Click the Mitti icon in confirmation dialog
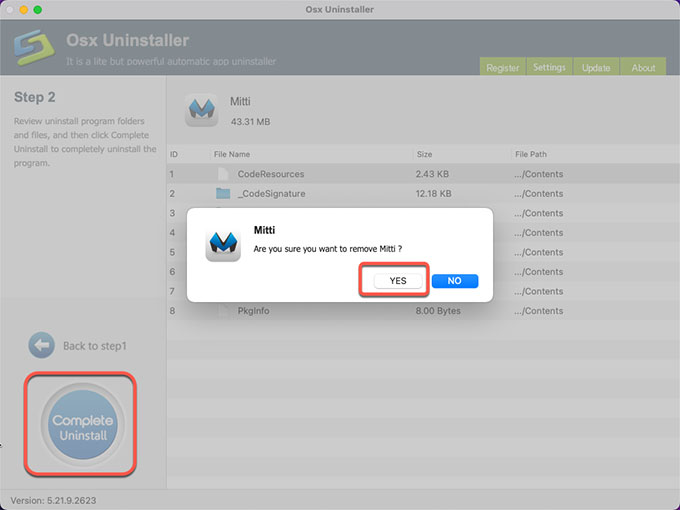680x510 pixels. (x=222, y=244)
